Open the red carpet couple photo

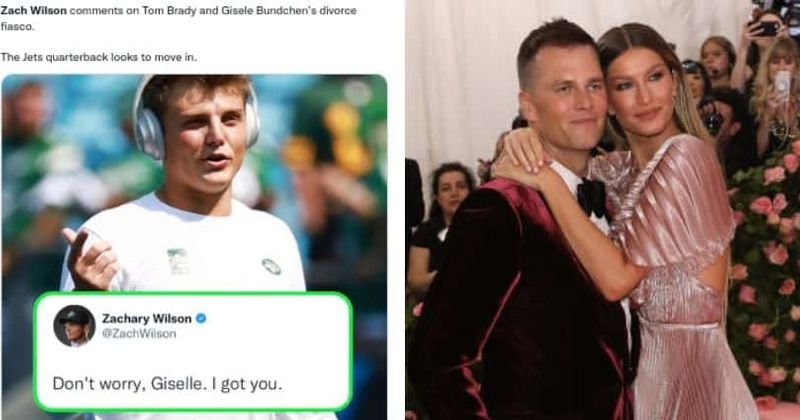click(603, 210)
